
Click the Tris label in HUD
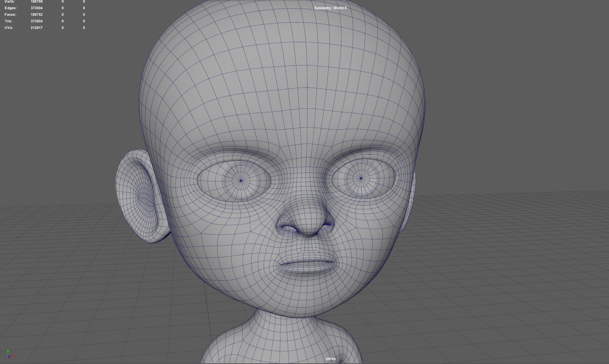click(8, 21)
